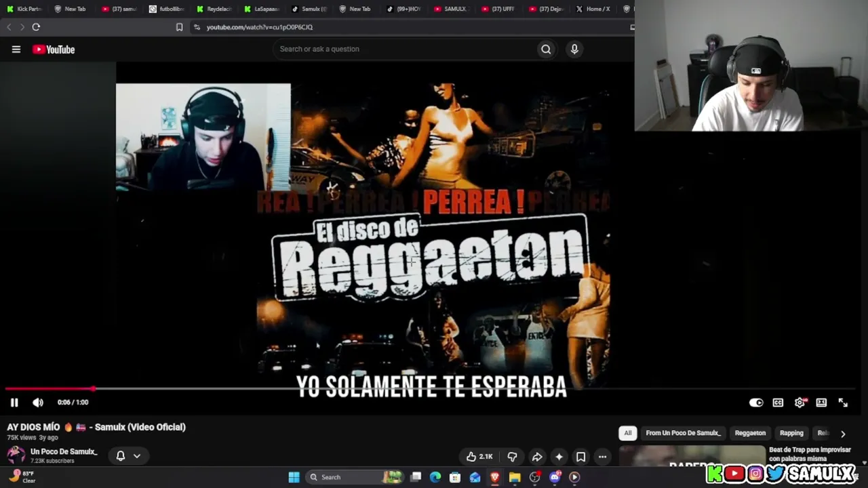The width and height of the screenshot is (868, 488).
Task: Toggle closed captions on the player
Action: click(778, 403)
